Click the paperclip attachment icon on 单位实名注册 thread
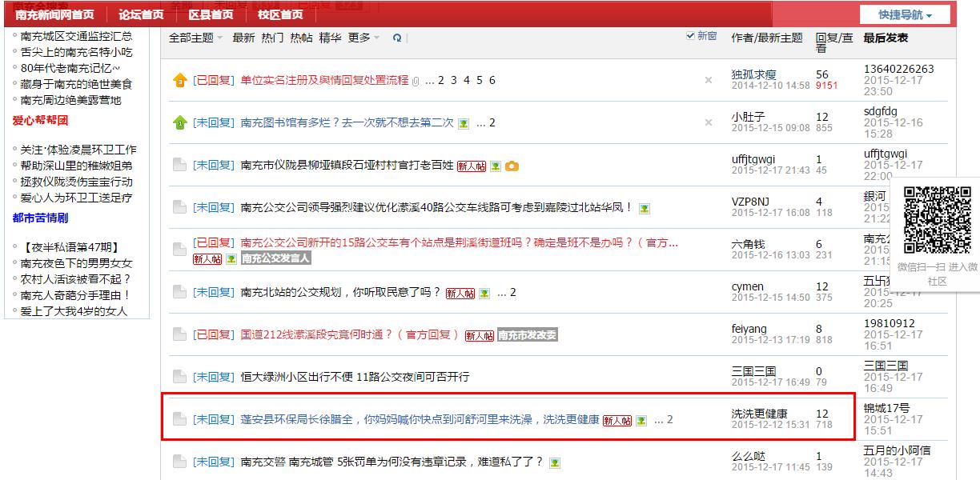 pyautogui.click(x=416, y=81)
